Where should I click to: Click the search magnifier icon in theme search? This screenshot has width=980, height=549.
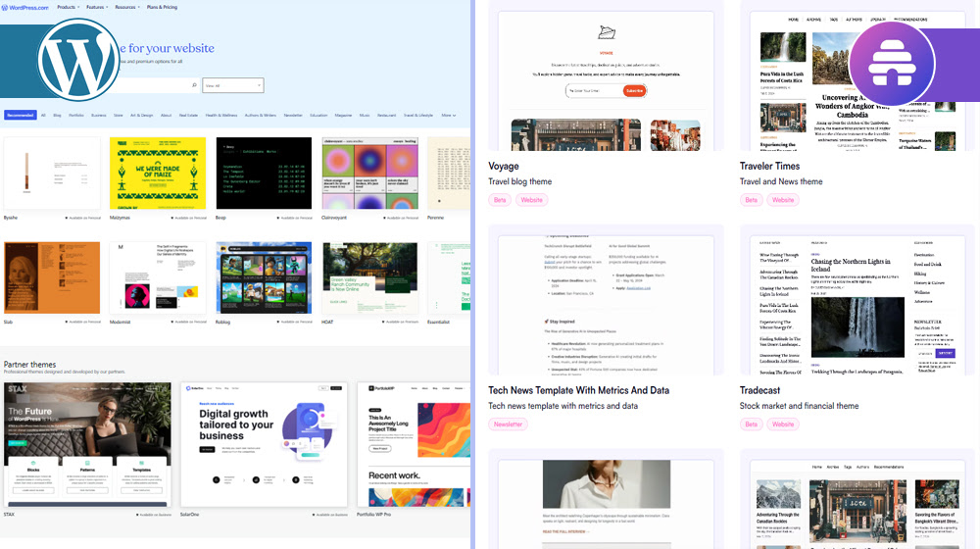(x=194, y=85)
